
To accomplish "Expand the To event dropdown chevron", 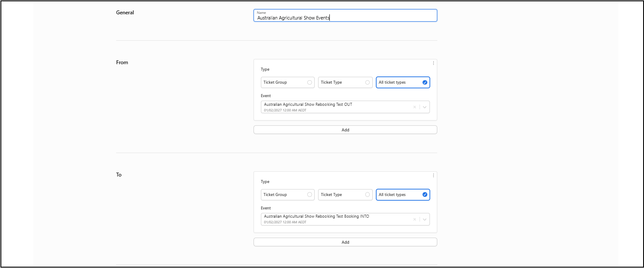I will 425,219.
